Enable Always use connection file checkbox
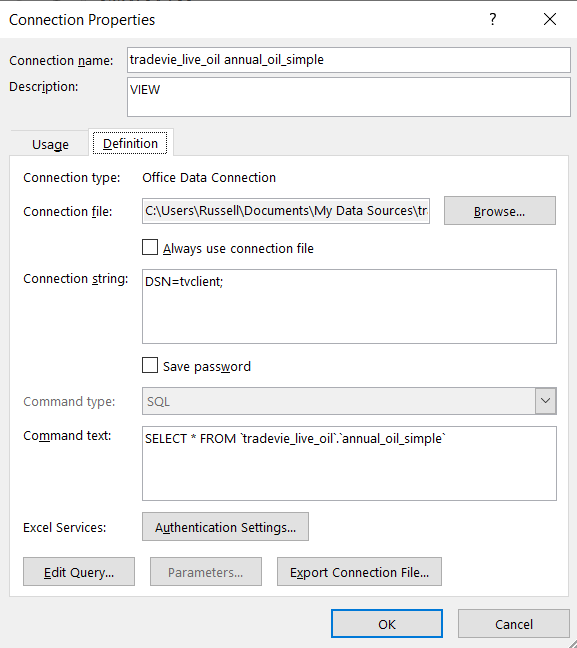The width and height of the screenshot is (577, 648). click(x=150, y=248)
